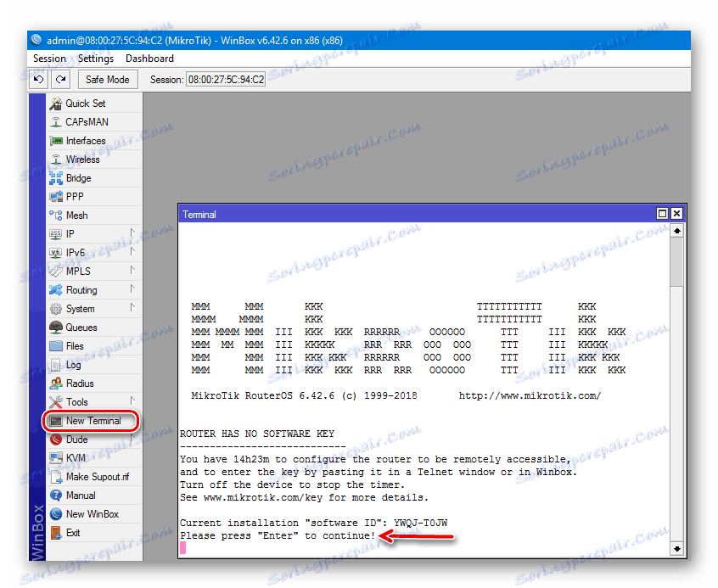Click the System gear icon

point(56,309)
